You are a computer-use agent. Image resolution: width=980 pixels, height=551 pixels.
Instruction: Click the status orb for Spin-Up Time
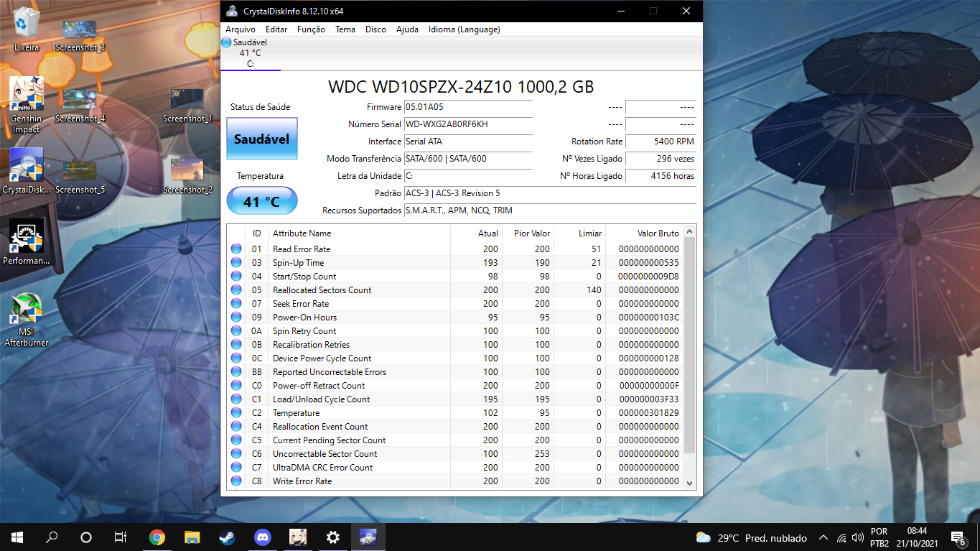(236, 263)
